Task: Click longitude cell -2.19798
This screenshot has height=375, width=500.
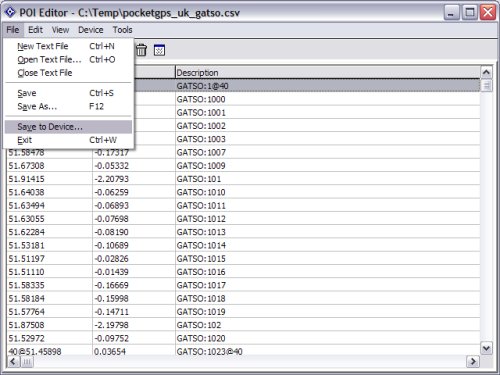Action: 134,325
